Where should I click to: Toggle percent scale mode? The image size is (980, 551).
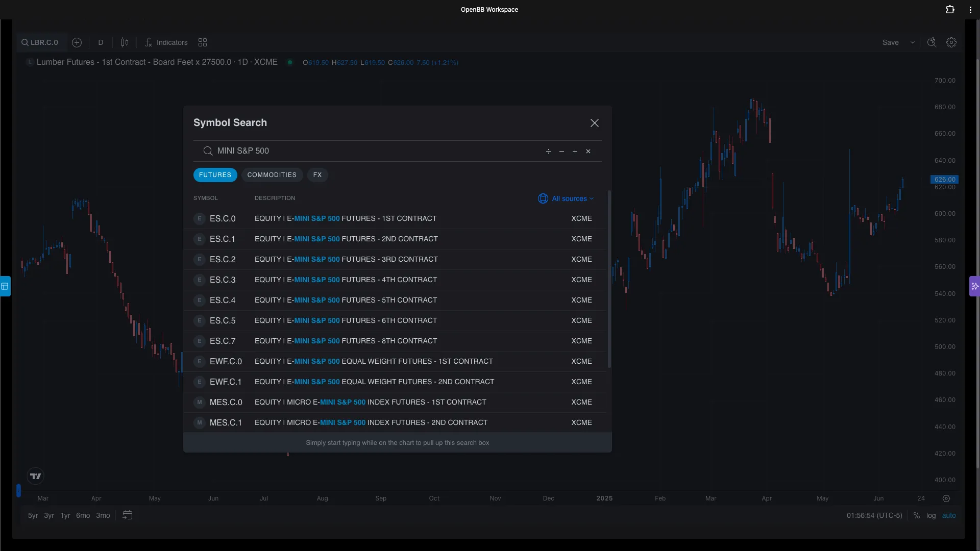pyautogui.click(x=917, y=516)
